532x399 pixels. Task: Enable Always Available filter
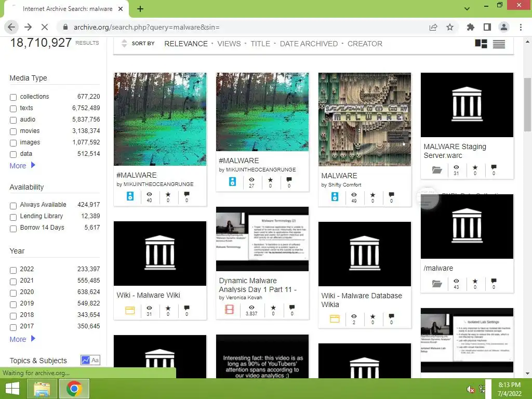click(13, 206)
